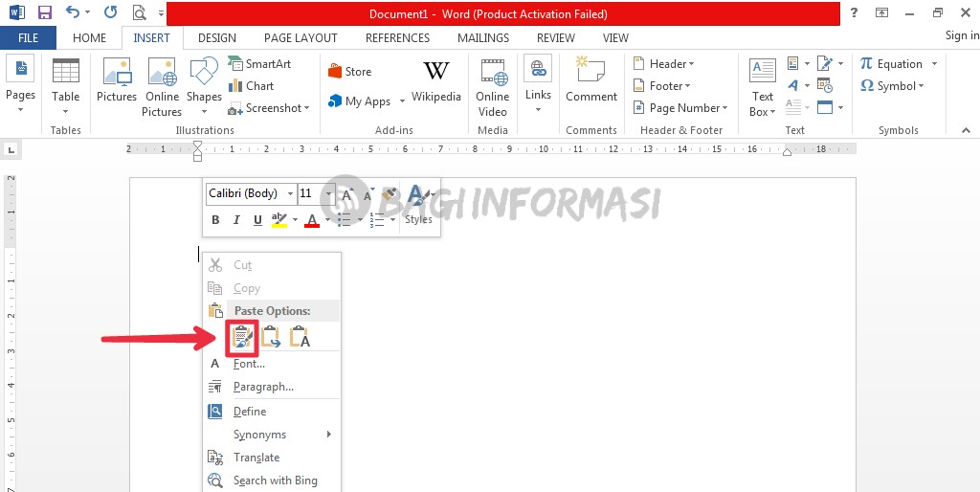Click the tab selector at ruler corner

(x=11, y=150)
